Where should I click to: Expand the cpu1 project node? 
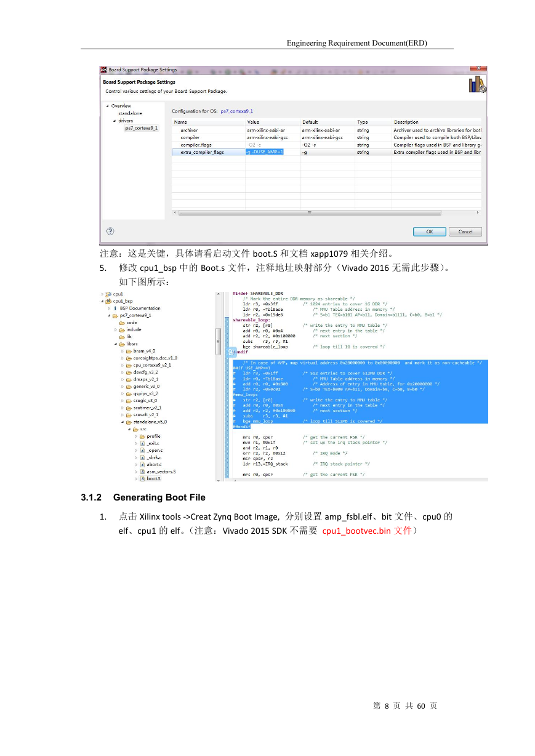pos(102,294)
